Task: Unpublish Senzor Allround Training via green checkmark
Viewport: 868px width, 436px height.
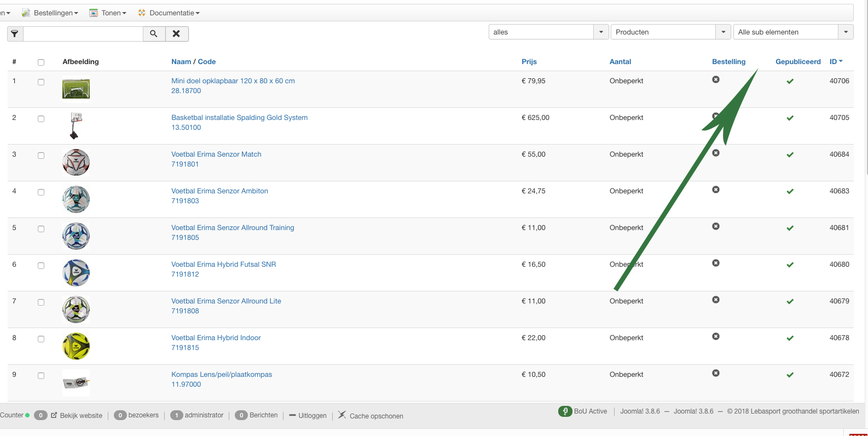Action: (790, 228)
